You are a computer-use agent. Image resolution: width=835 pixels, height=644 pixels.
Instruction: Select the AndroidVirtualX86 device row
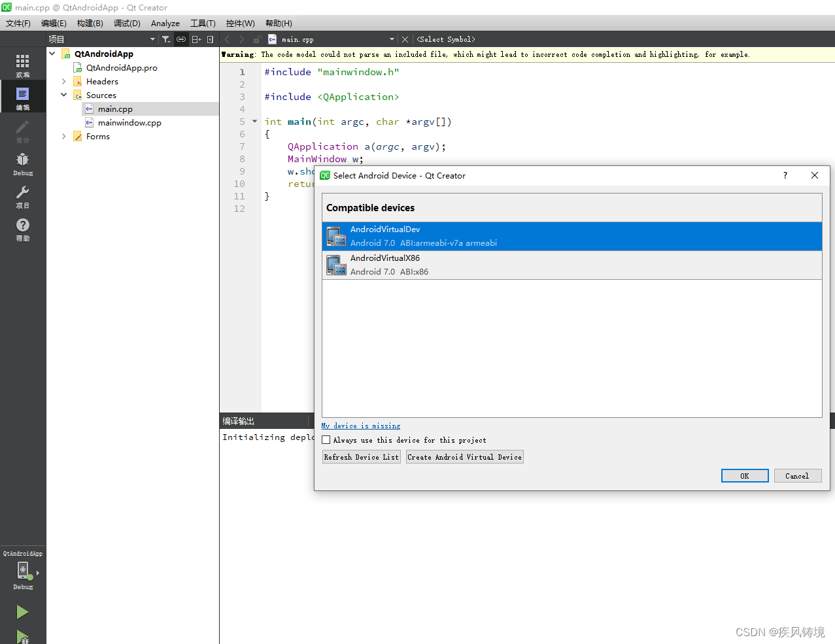pyautogui.click(x=572, y=265)
